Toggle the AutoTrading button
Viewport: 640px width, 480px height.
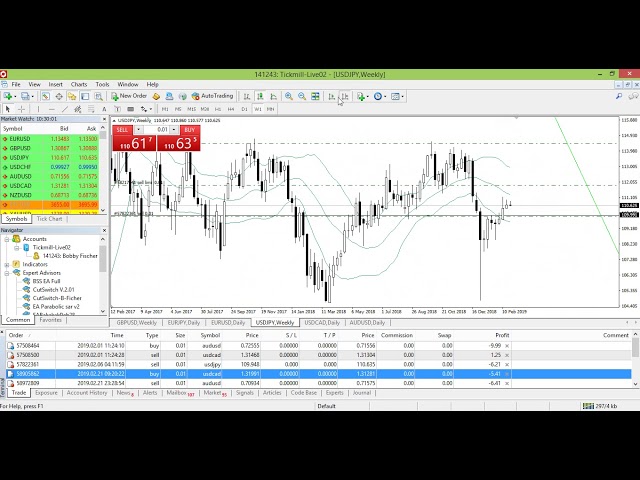(212, 96)
